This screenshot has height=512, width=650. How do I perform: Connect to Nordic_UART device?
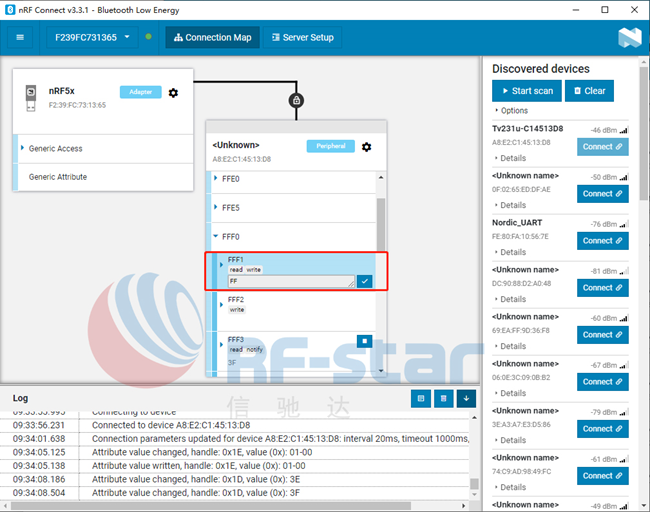point(602,241)
